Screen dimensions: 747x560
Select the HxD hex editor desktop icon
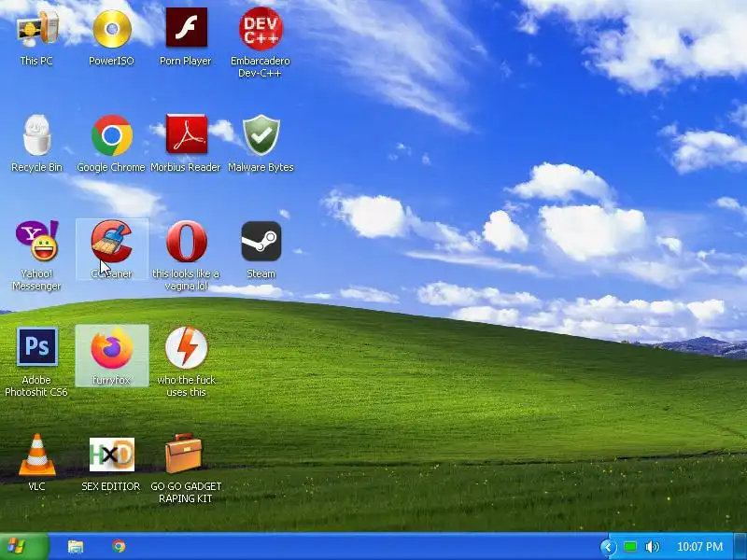112,455
